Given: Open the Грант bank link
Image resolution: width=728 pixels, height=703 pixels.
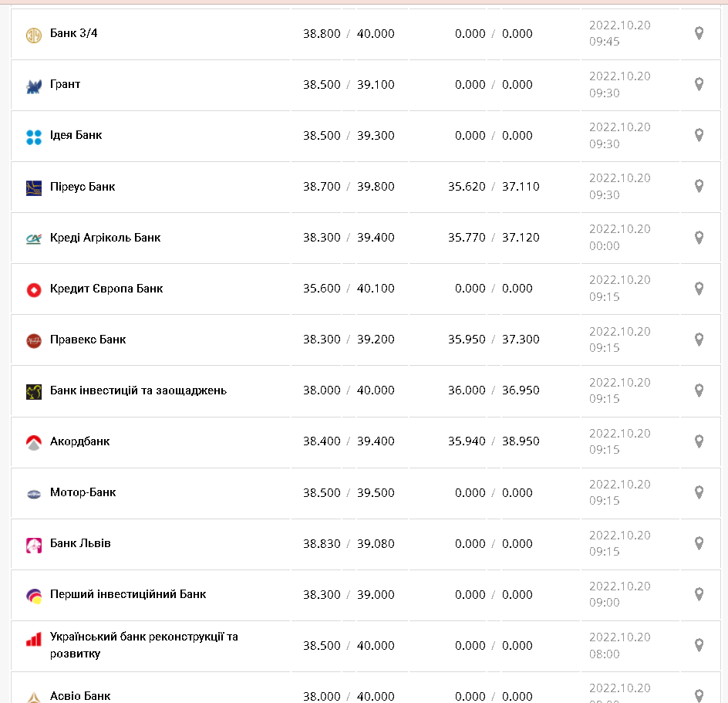Looking at the screenshot, I should click(65, 84).
